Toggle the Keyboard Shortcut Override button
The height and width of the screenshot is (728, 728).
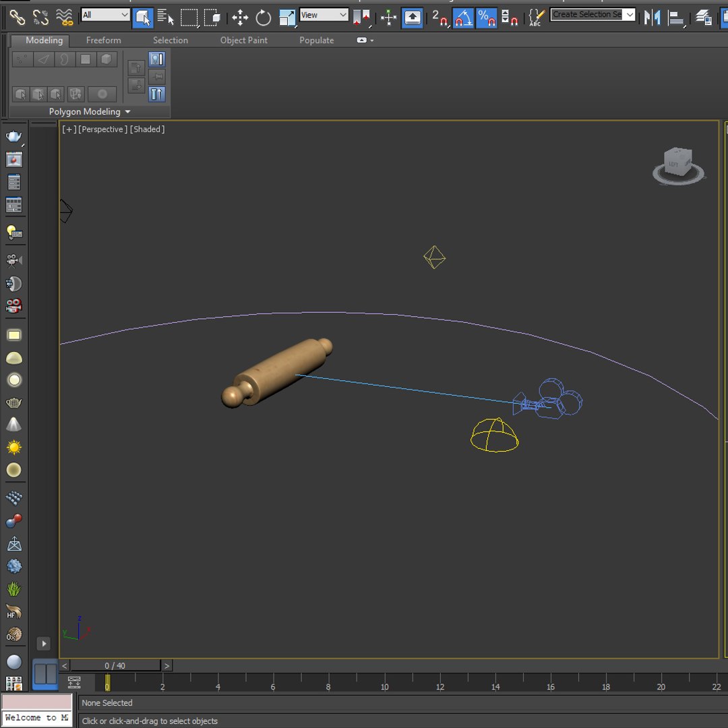pyautogui.click(x=413, y=18)
